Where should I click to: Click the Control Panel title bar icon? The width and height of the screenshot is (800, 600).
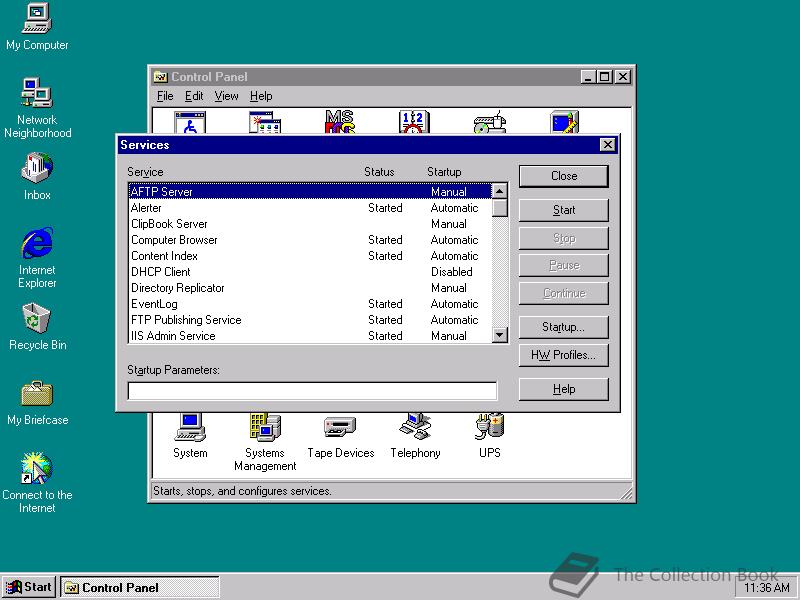coord(161,77)
